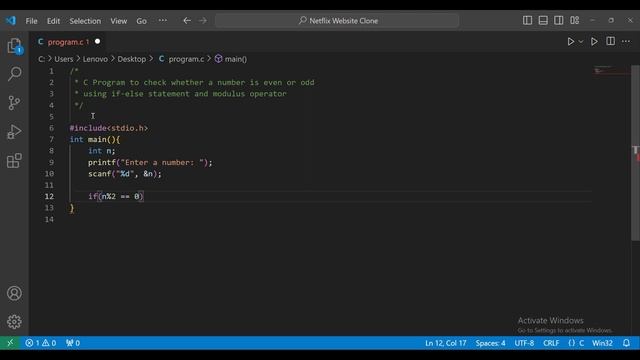
Task: Click the C: breadcrumb root
Action: [41, 59]
